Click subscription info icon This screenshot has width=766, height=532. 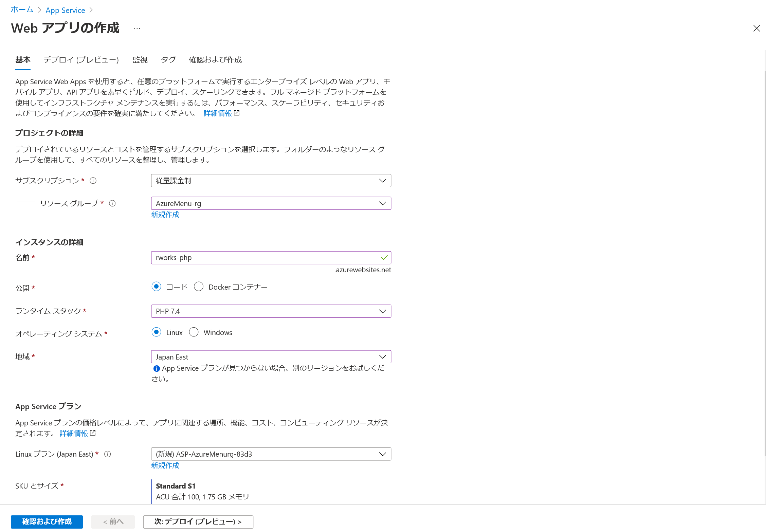[93, 181]
